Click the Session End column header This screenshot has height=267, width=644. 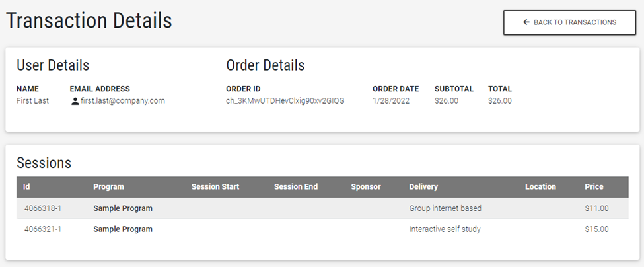[x=296, y=187]
